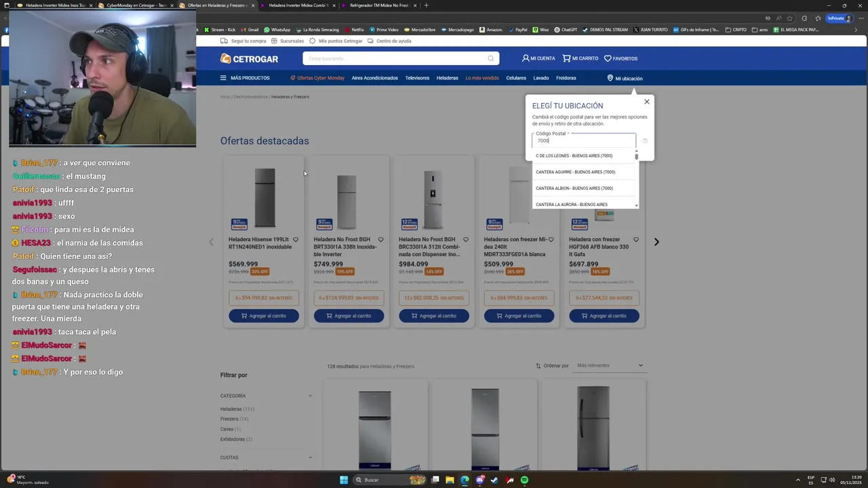Click the postal code help question icon
This screenshot has width=868, height=488.
[x=645, y=141]
